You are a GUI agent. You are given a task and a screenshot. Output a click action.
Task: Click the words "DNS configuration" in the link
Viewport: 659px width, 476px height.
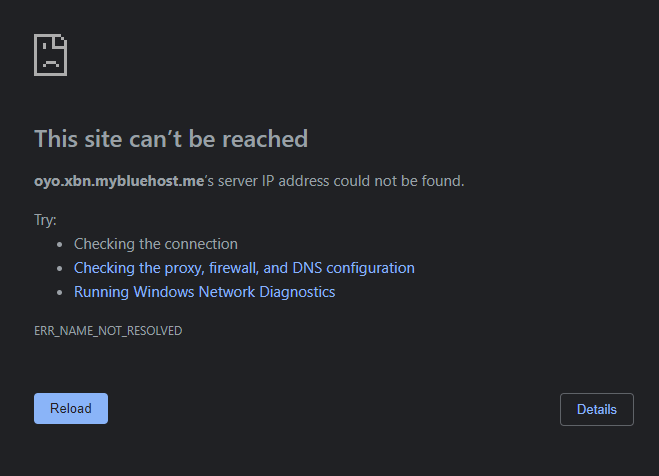pyautogui.click(x=353, y=268)
